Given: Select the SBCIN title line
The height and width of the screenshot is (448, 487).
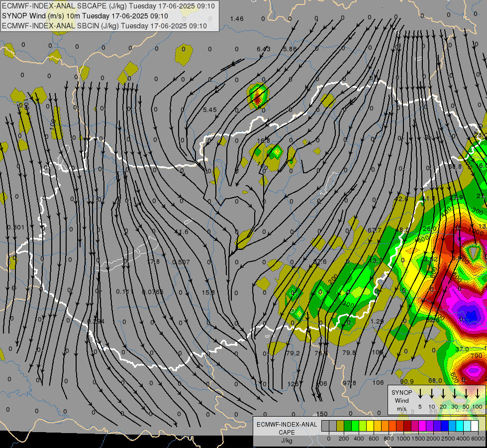Looking at the screenshot, I should click(104, 26).
